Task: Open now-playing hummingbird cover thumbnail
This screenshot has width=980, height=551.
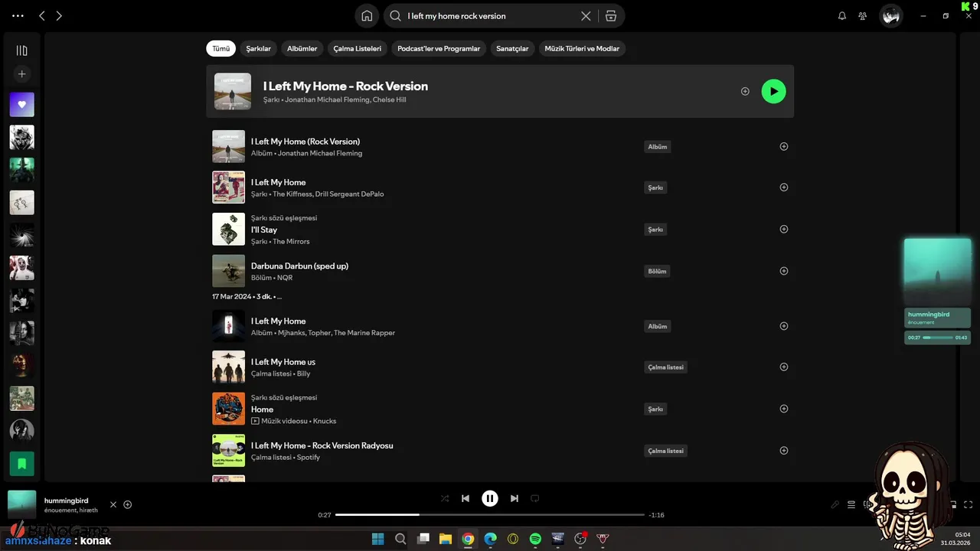Action: point(22,504)
